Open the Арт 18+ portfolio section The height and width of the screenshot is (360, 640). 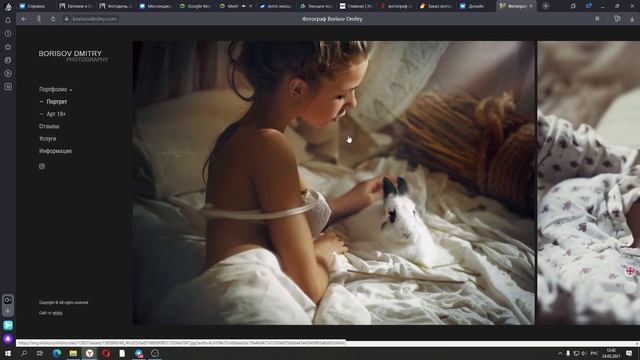coord(56,114)
